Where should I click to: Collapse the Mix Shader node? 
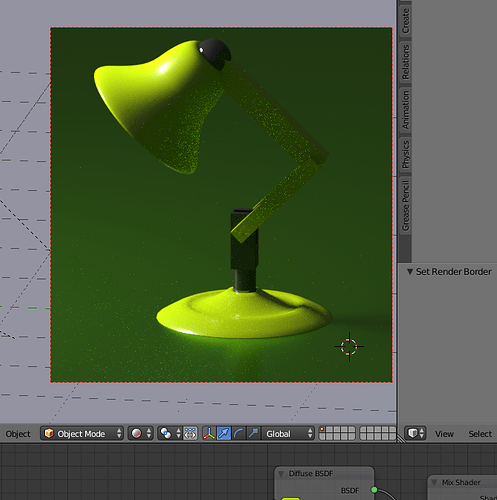point(434,482)
